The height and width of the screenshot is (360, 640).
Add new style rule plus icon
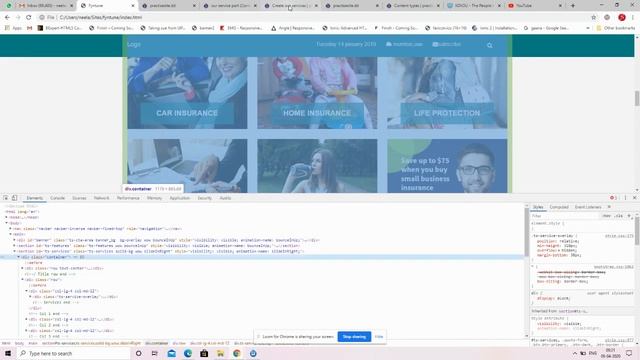click(629, 216)
